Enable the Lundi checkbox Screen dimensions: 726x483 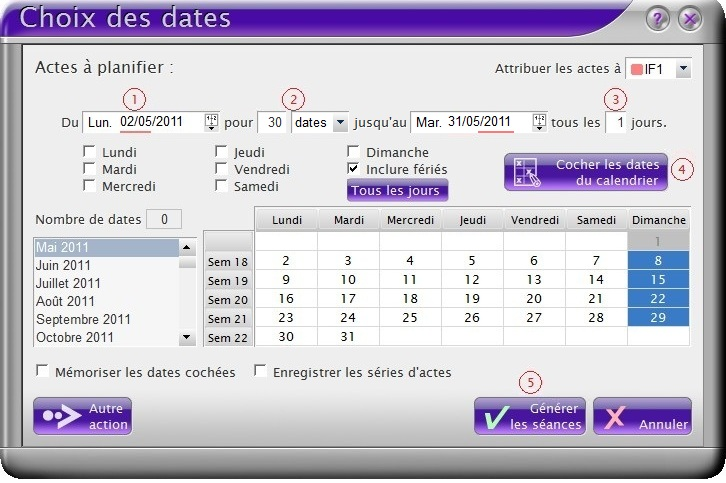coord(90,152)
